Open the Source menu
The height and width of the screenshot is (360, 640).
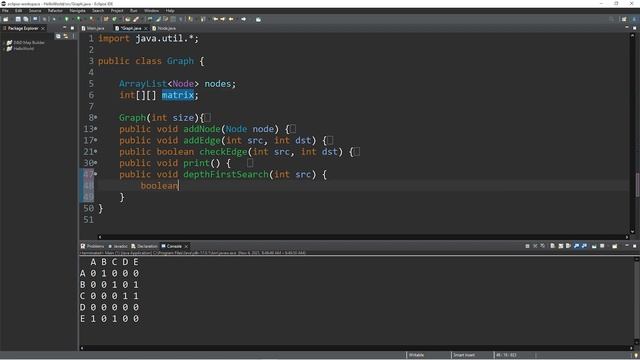(x=35, y=11)
